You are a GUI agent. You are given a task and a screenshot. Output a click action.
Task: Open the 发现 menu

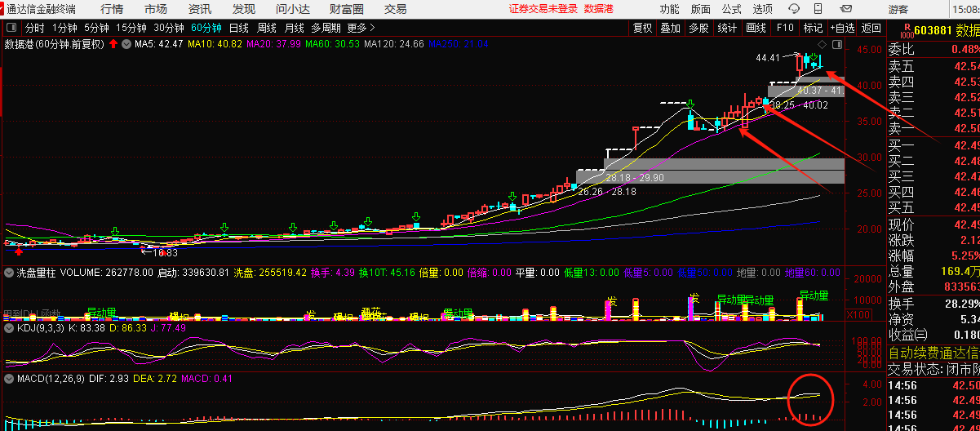click(243, 9)
